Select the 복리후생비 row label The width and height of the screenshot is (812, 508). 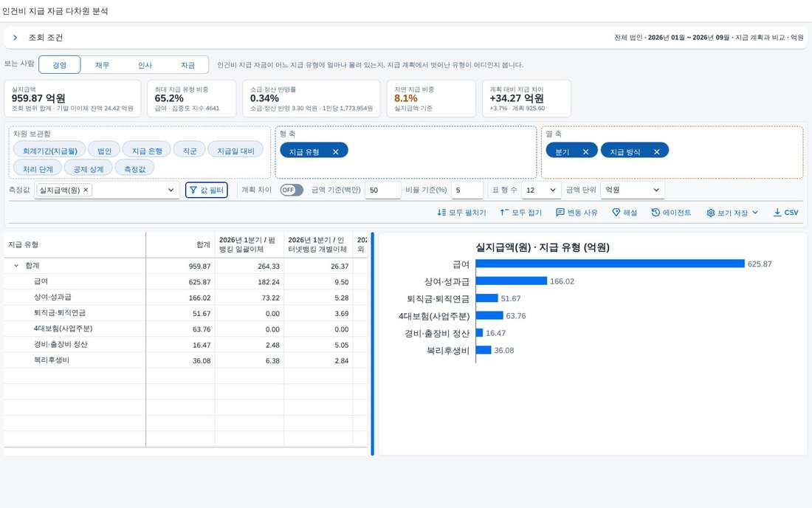51,360
